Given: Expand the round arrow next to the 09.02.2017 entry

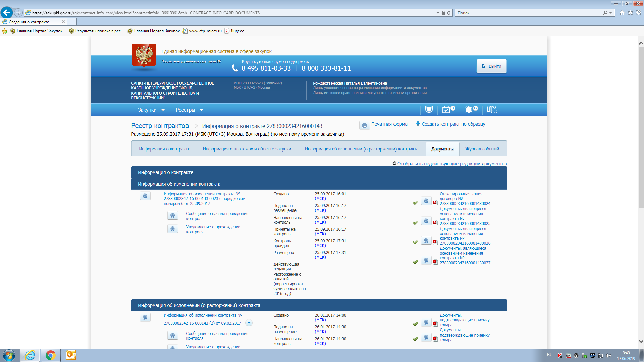Looking at the screenshot, I should 249,323.
